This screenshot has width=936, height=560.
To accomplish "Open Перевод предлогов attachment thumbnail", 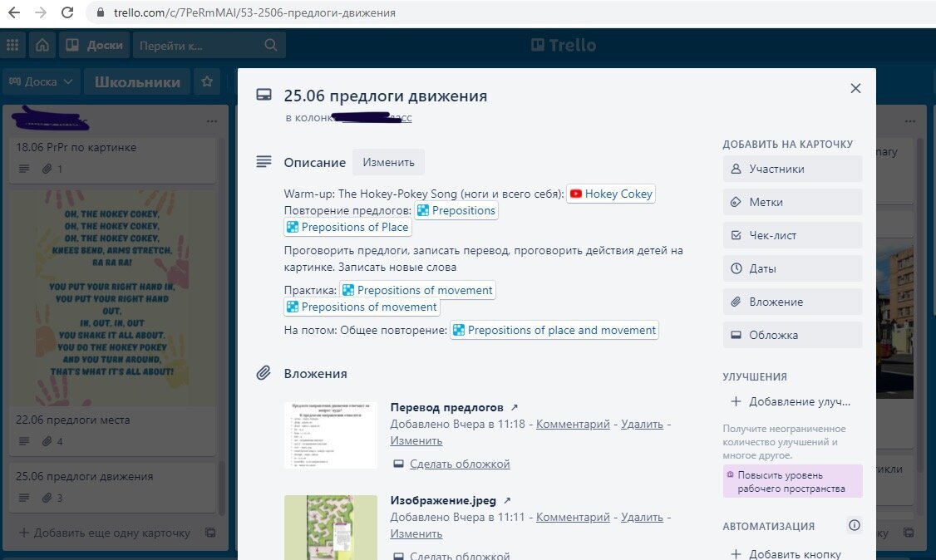I will click(x=331, y=435).
